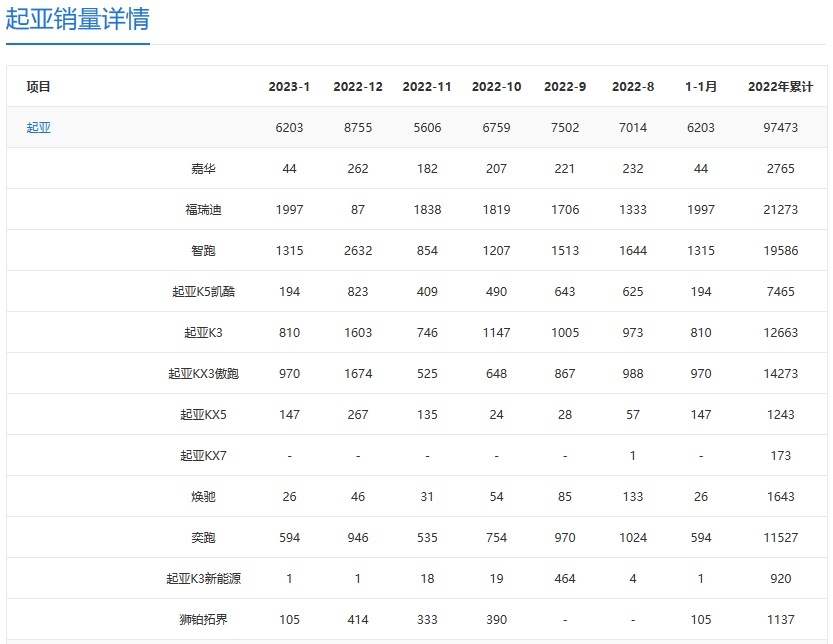Select 起亚K3 2022-10 value 1147
Image resolution: width=833 pixels, height=644 pixels.
[x=496, y=333]
